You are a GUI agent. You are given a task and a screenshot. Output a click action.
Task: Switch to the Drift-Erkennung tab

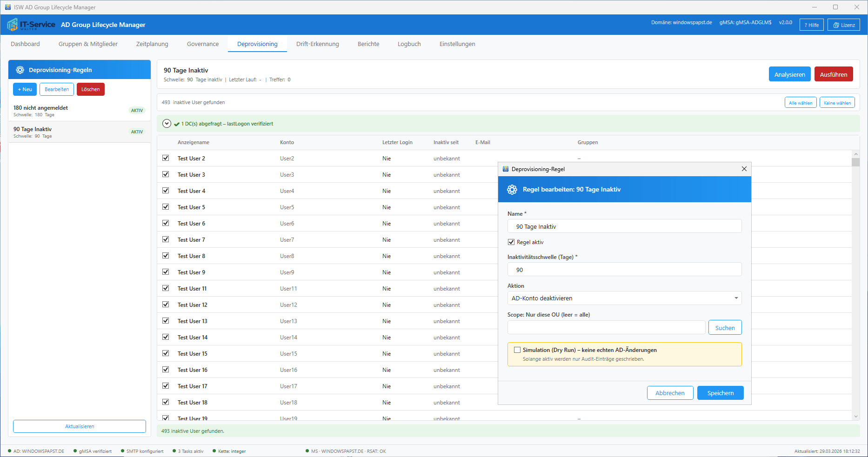point(317,44)
